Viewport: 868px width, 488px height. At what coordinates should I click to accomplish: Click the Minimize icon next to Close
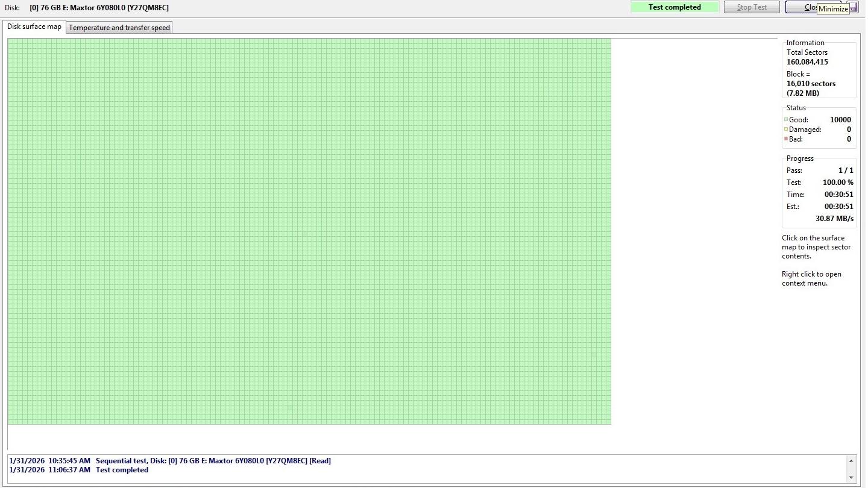coord(854,7)
